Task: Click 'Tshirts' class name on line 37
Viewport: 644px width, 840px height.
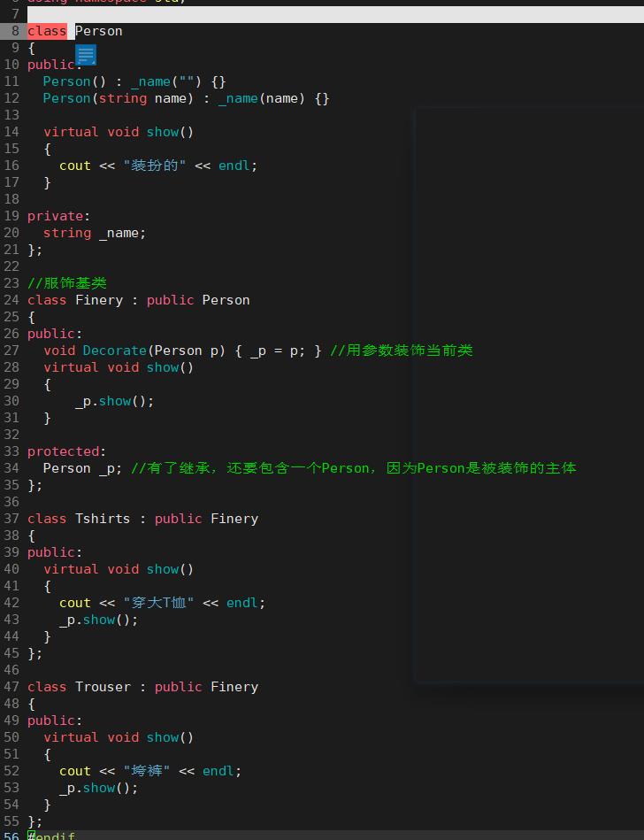Action: [x=103, y=519]
